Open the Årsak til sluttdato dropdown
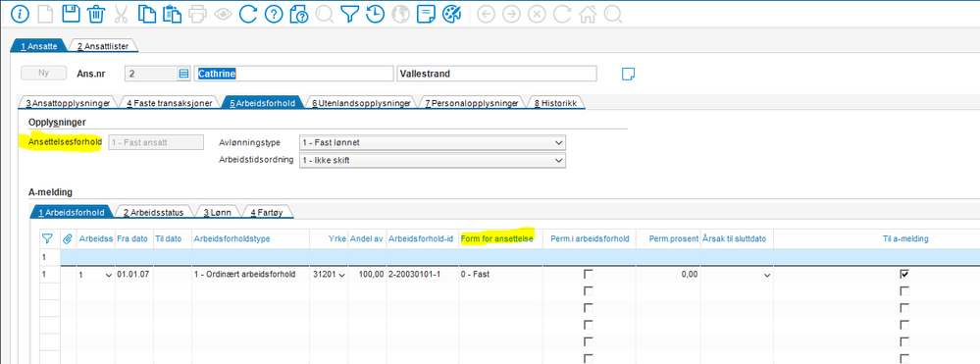Screen dimensions: 980x364 (767, 275)
